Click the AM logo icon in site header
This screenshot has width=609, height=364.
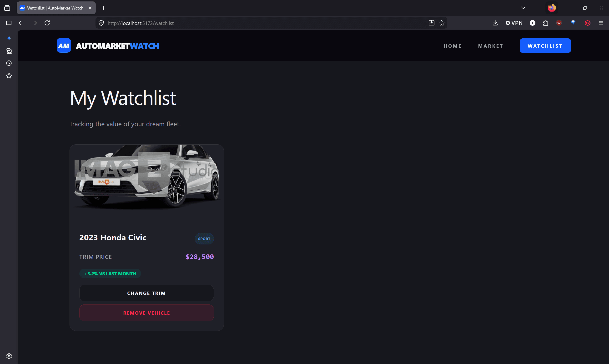(x=64, y=46)
